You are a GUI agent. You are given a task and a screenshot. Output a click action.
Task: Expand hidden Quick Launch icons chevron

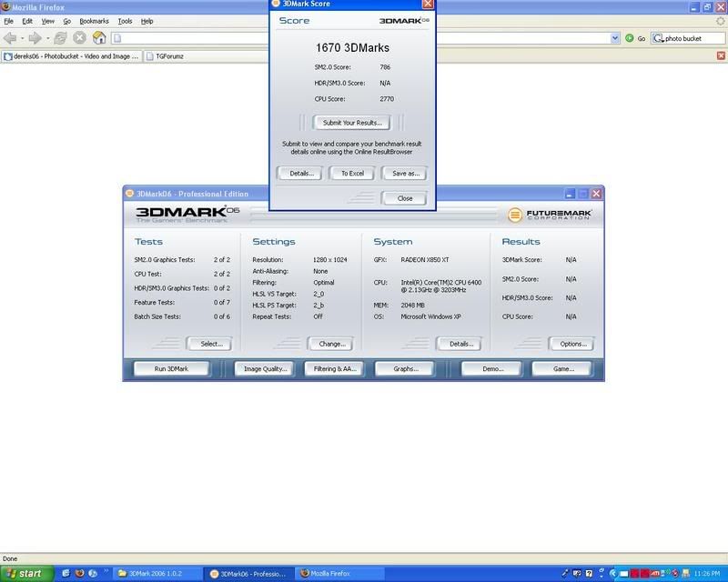tap(106, 571)
